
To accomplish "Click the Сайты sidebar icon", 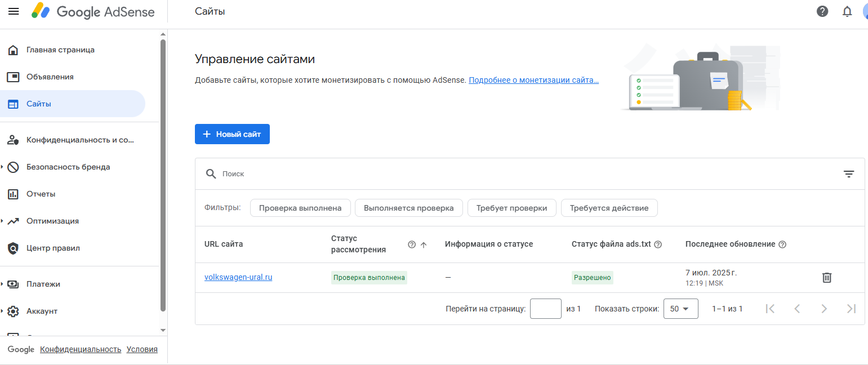I will point(13,104).
